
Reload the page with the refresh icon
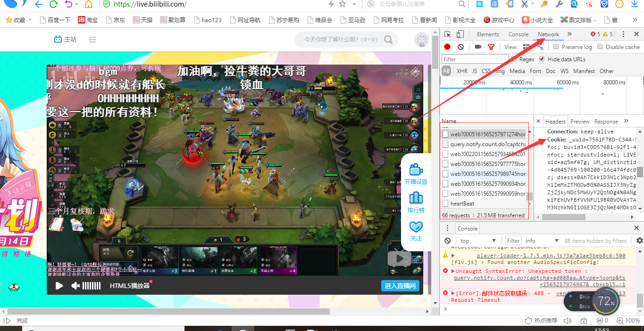click(53, 5)
